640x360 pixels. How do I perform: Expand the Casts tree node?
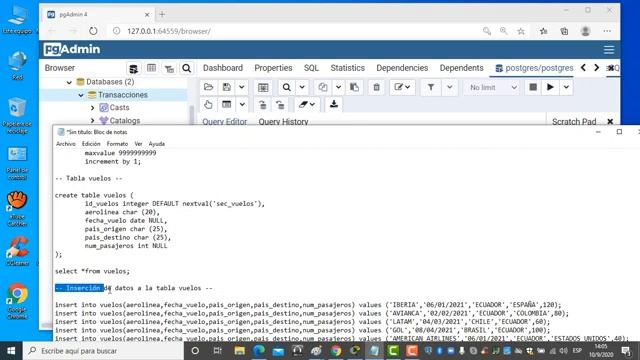click(x=92, y=108)
